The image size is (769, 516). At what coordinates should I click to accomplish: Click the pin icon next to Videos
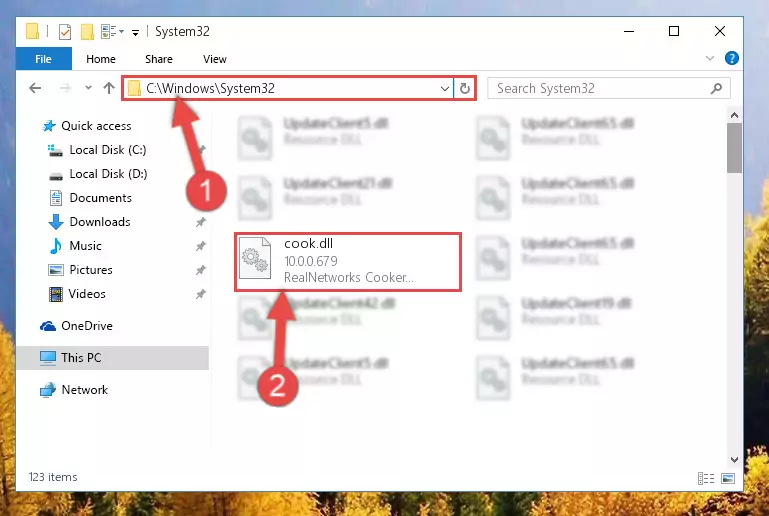201,294
